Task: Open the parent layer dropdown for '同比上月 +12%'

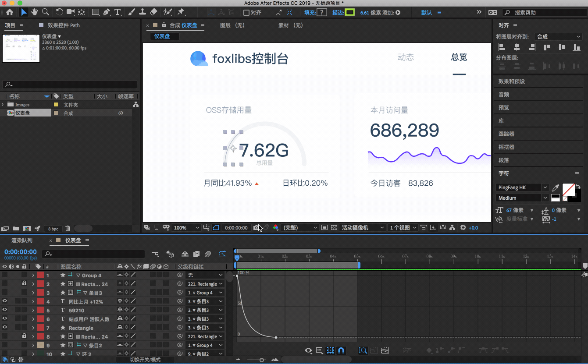Action: 205,301
